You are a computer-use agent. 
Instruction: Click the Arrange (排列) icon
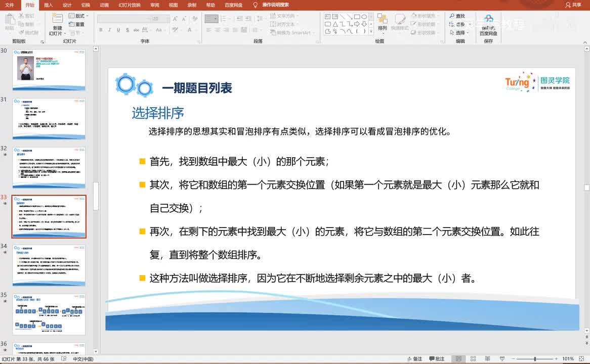[383, 19]
